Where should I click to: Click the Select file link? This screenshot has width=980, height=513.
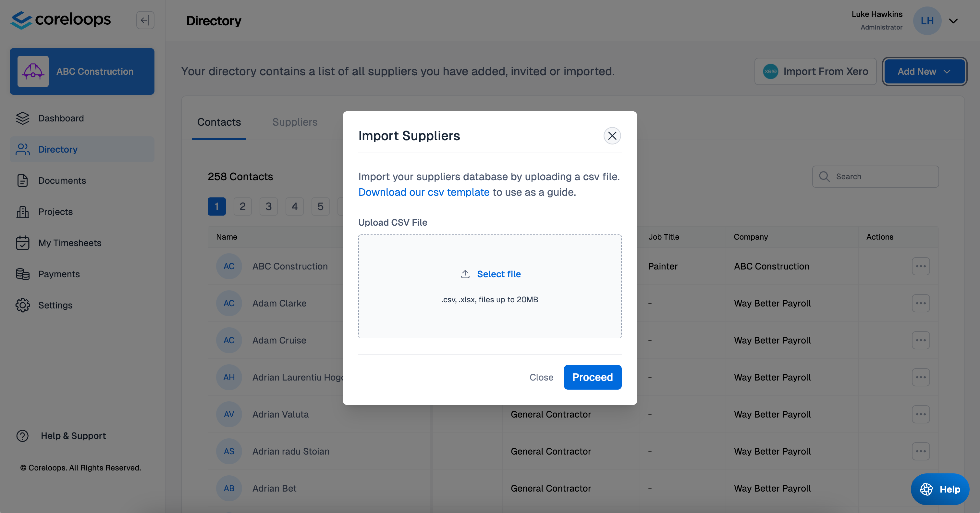(x=499, y=274)
